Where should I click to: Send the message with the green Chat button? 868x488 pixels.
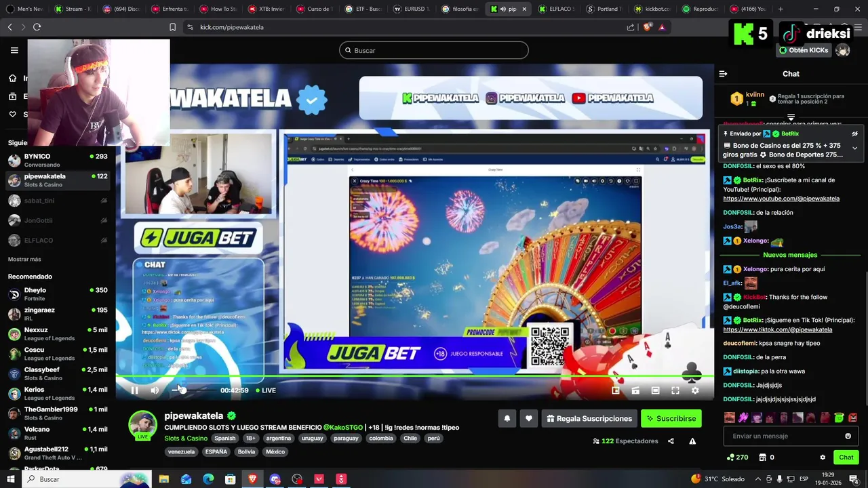(846, 457)
